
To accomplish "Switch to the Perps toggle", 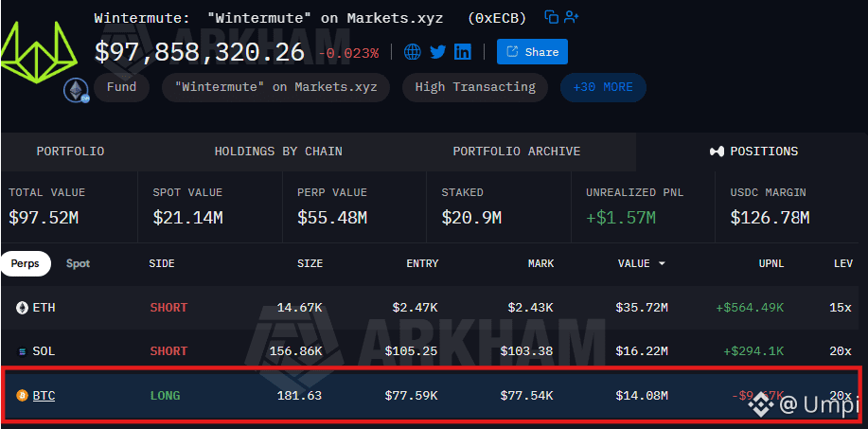I will tap(26, 263).
